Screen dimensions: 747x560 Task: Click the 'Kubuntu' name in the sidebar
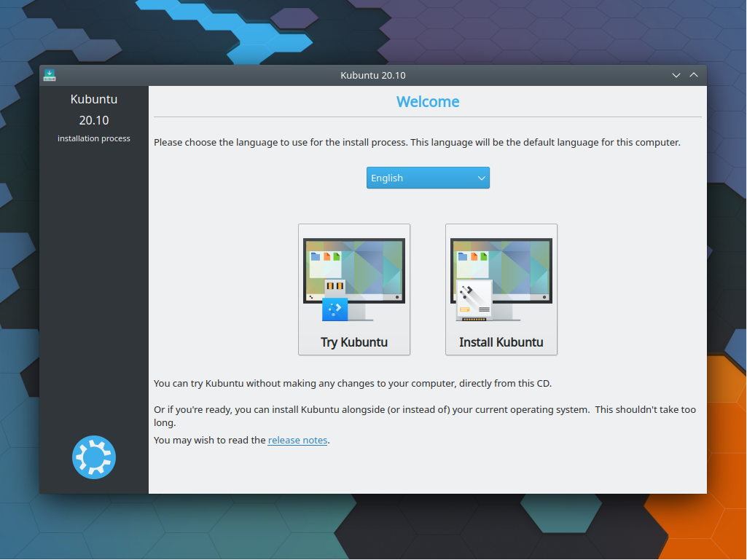[x=94, y=99]
